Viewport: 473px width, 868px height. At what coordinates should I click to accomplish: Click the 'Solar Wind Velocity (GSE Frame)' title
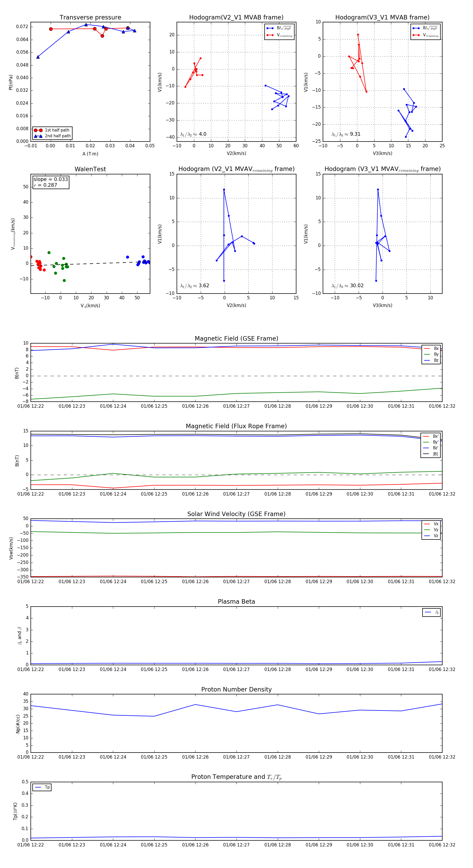point(236,514)
